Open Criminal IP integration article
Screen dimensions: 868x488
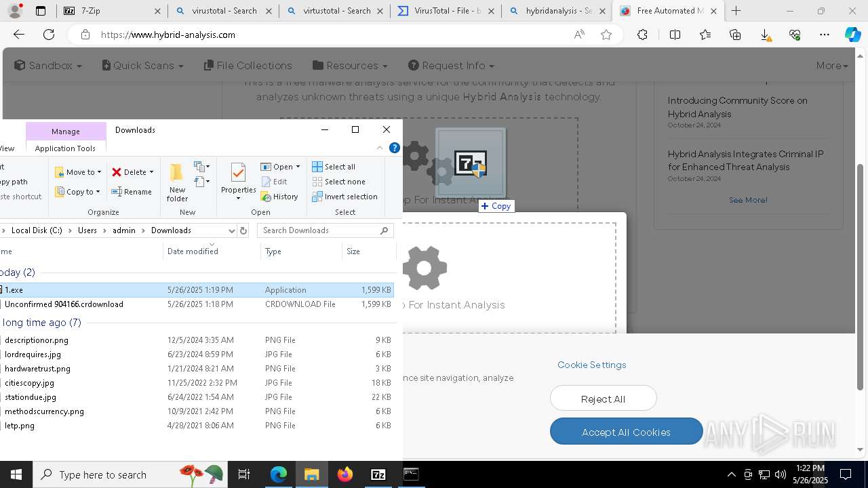click(745, 161)
